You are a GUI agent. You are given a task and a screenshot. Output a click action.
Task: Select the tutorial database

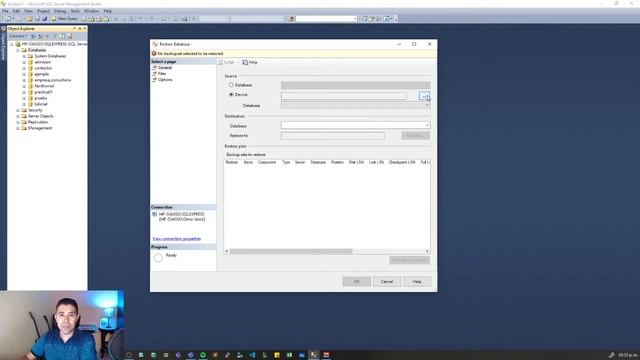41,104
